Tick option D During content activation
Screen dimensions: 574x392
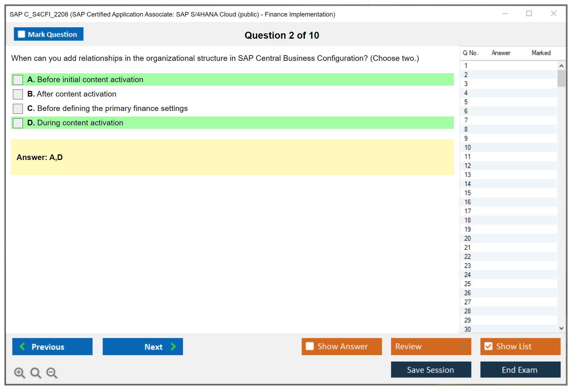(18, 123)
